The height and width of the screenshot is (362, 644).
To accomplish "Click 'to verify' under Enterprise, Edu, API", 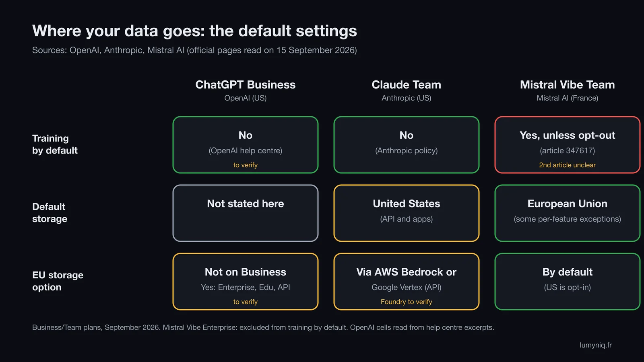I will pyautogui.click(x=246, y=302).
